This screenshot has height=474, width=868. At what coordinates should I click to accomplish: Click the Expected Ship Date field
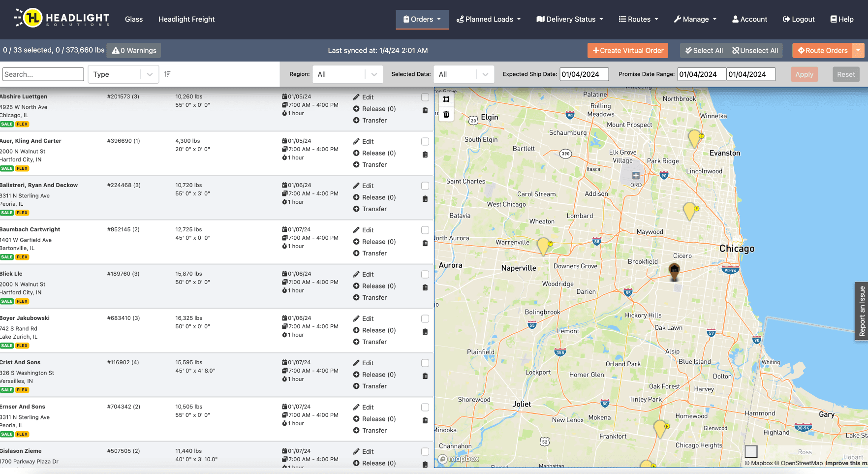584,74
